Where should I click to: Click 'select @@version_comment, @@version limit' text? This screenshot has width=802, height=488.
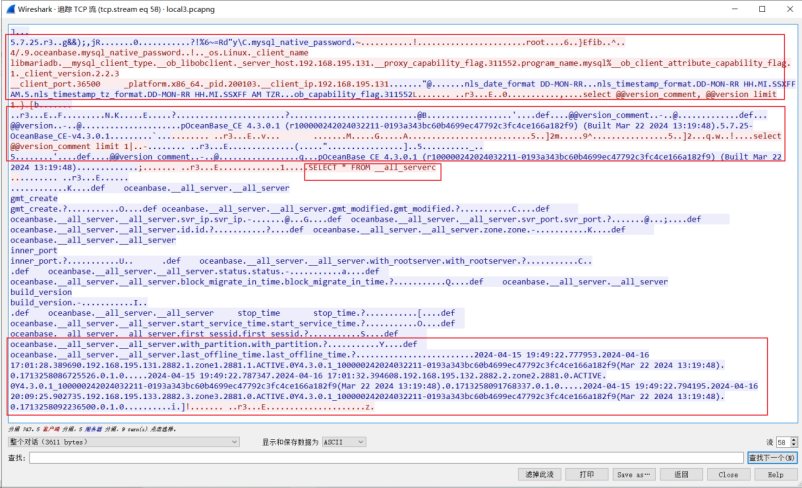click(x=680, y=94)
